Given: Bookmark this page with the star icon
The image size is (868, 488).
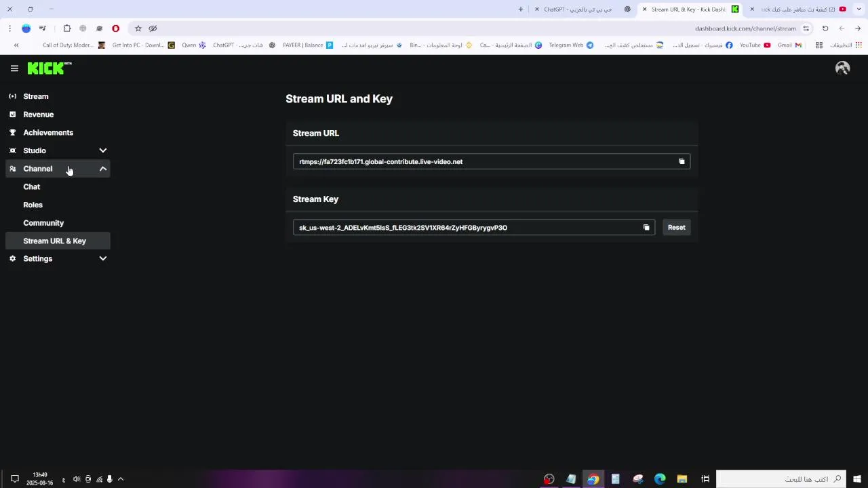Looking at the screenshot, I should pyautogui.click(x=138, y=28).
